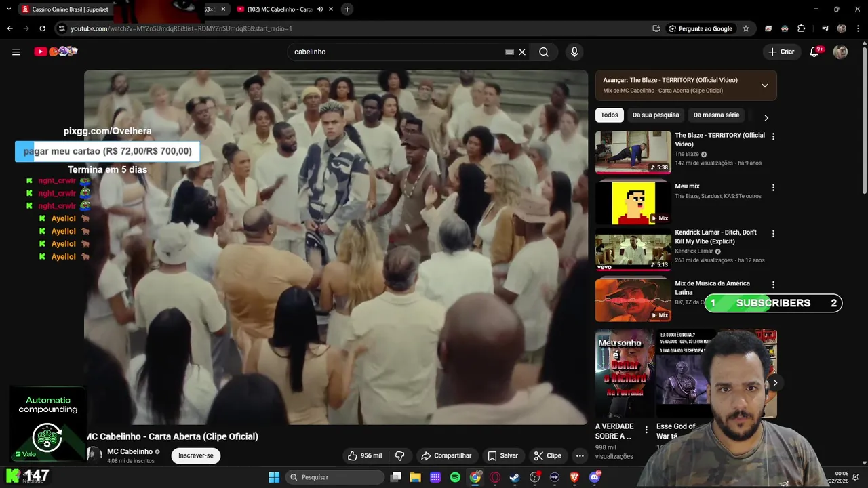This screenshot has height=488, width=868.
Task: Select the Da sua pesquisa chip
Action: click(x=656, y=115)
